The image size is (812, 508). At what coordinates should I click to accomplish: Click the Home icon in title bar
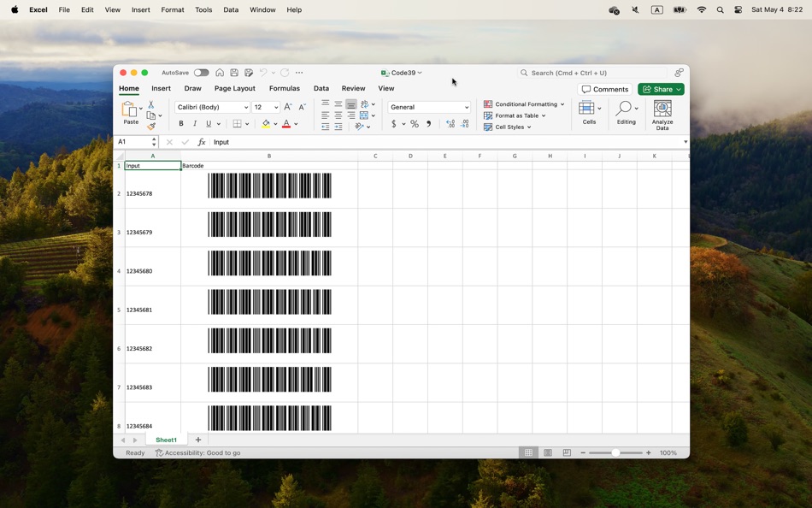pos(220,73)
